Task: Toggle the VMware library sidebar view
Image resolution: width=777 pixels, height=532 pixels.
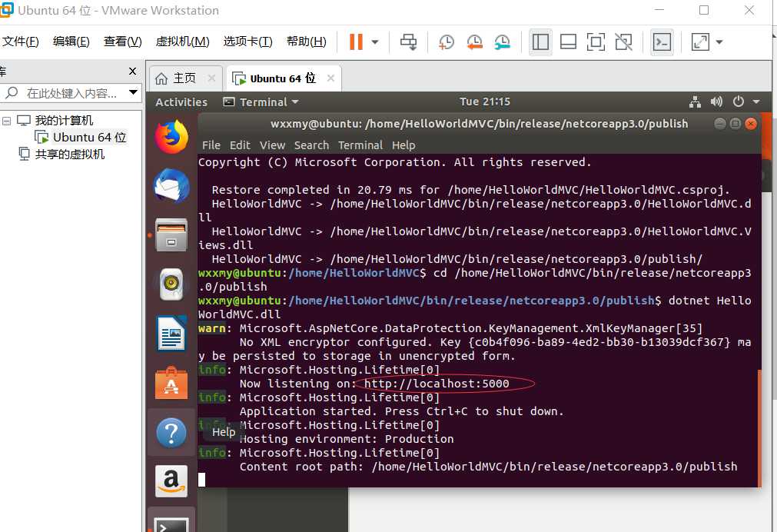Action: (540, 42)
